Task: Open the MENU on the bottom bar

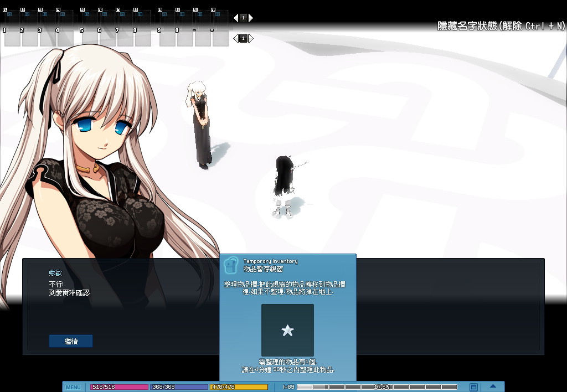Action: [73, 387]
